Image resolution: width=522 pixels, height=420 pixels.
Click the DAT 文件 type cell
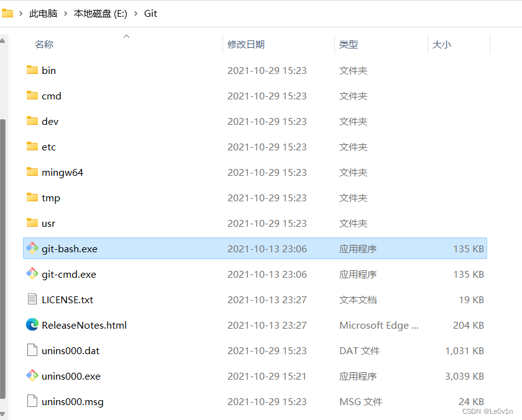tap(360, 350)
